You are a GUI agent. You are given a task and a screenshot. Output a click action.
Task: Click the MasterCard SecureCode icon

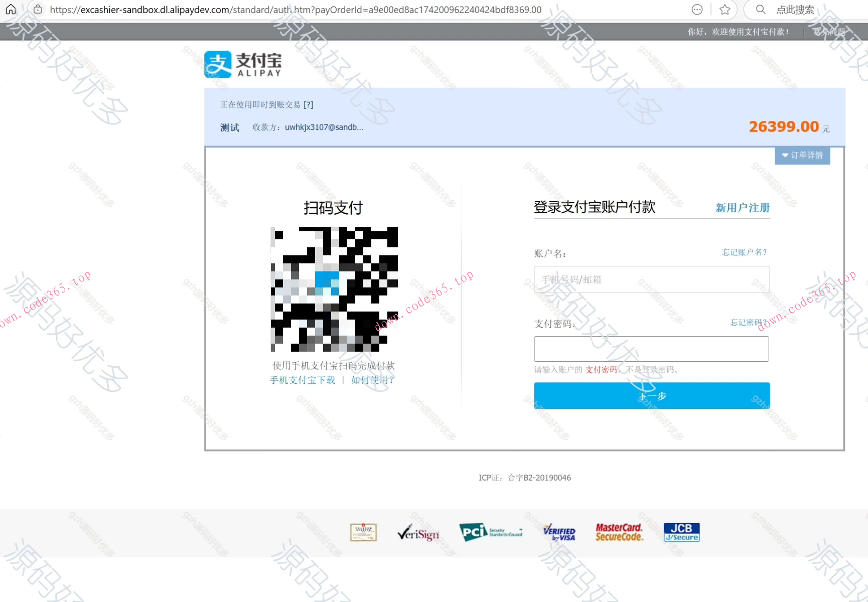(x=619, y=532)
